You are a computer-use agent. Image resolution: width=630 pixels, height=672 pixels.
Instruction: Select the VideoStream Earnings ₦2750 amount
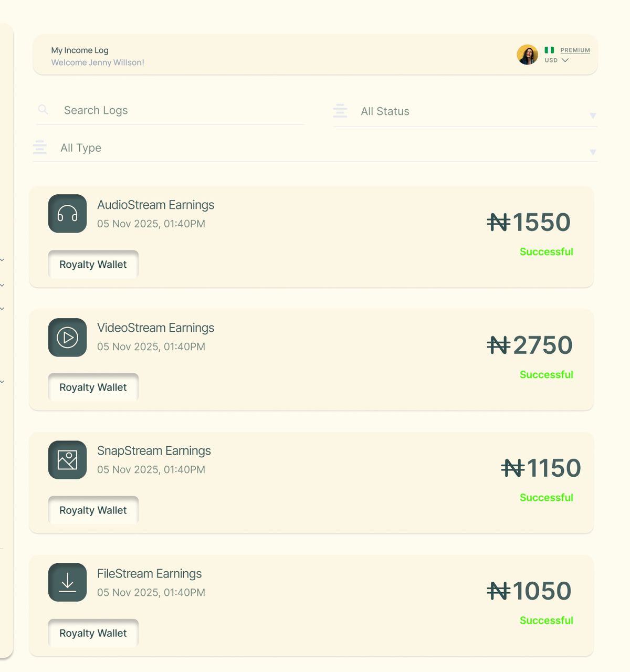[529, 345]
